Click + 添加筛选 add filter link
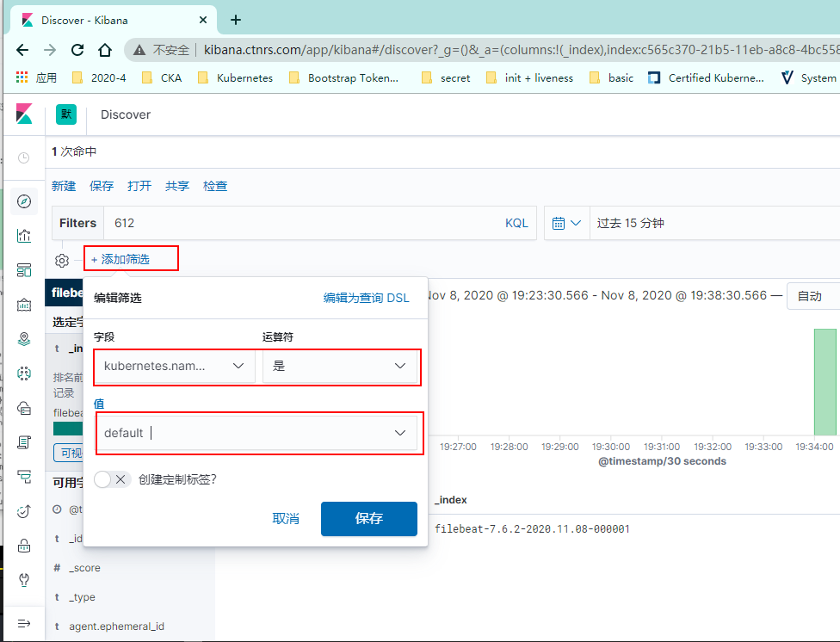The height and width of the screenshot is (642, 840). 120,259
